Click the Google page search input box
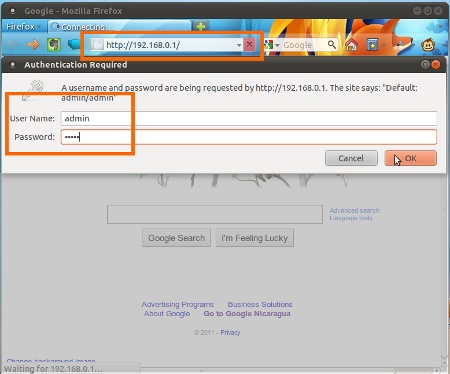The height and width of the screenshot is (374, 450). (215, 214)
